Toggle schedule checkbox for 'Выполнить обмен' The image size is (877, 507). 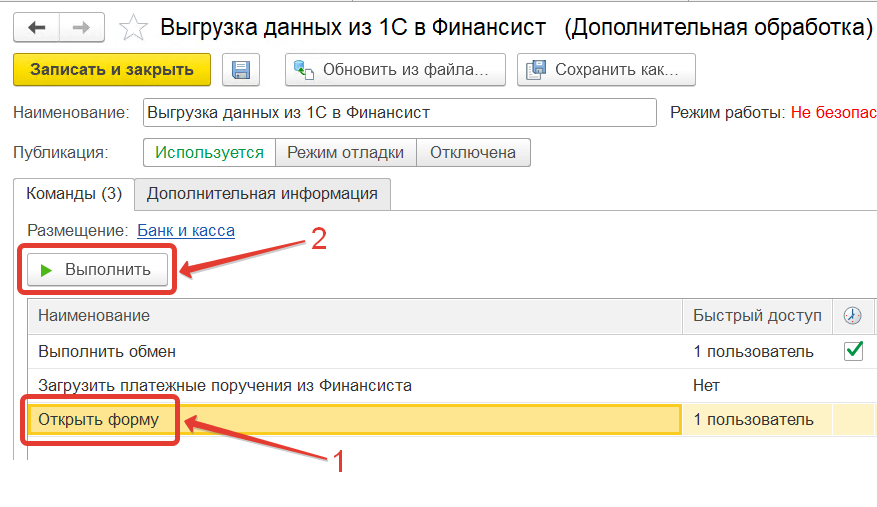(854, 351)
